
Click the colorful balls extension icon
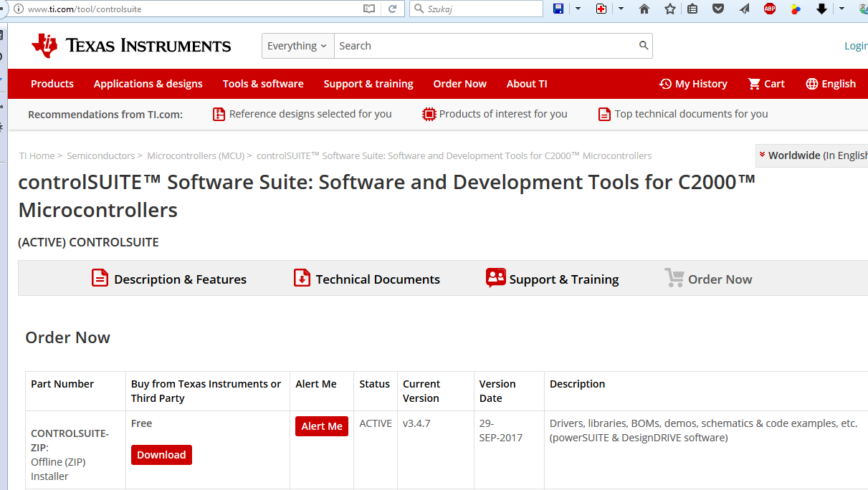tap(796, 9)
